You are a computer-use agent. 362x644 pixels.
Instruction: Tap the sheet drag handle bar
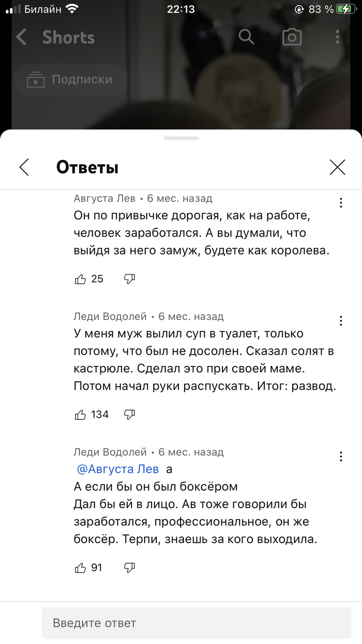click(x=181, y=138)
